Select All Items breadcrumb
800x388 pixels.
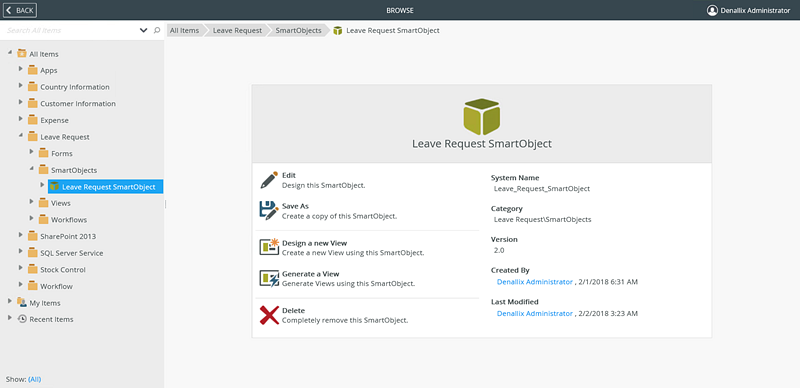(184, 31)
